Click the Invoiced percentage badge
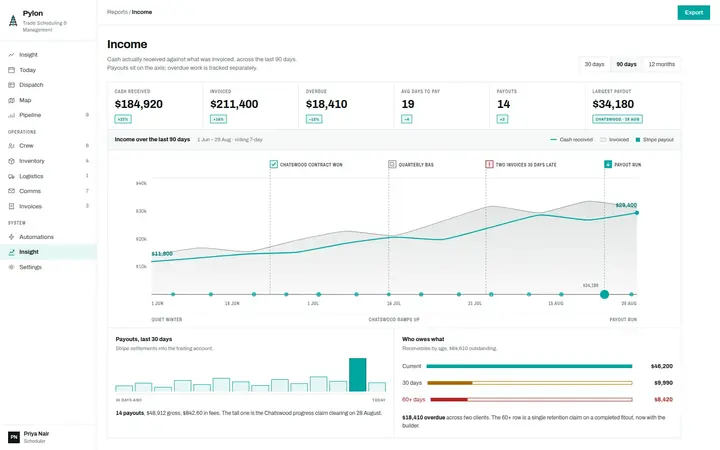This screenshot has width=720, height=450. click(219, 119)
